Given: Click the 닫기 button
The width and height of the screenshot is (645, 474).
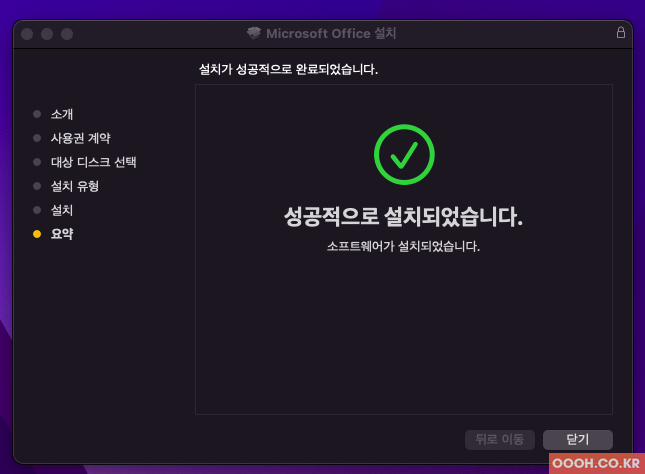Looking at the screenshot, I should click(578, 439).
